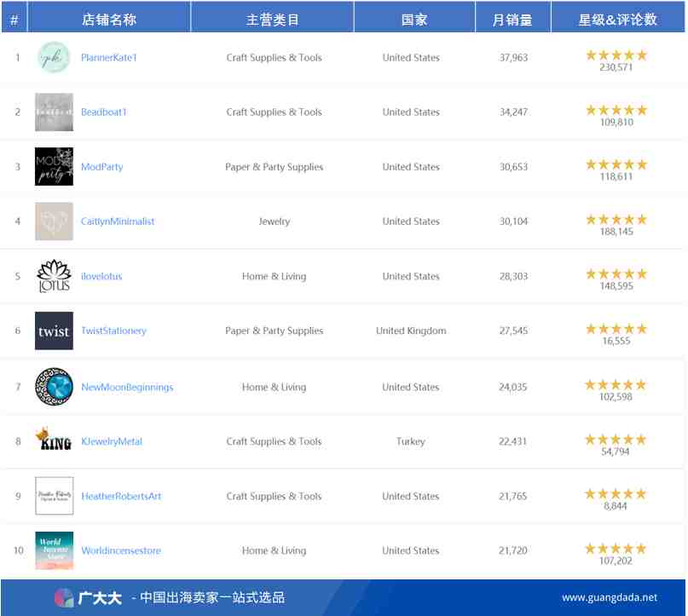
Task: Click the star rating for PlannerKate1
Action: (616, 55)
